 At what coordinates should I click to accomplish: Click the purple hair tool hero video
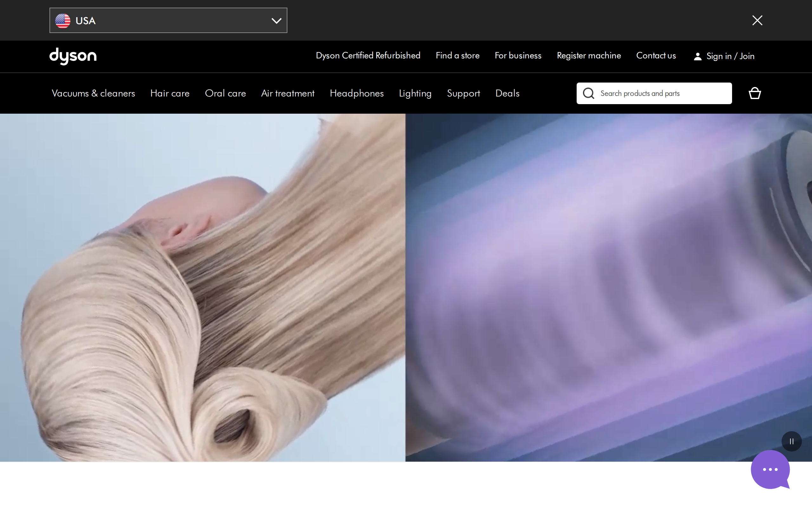(x=608, y=288)
